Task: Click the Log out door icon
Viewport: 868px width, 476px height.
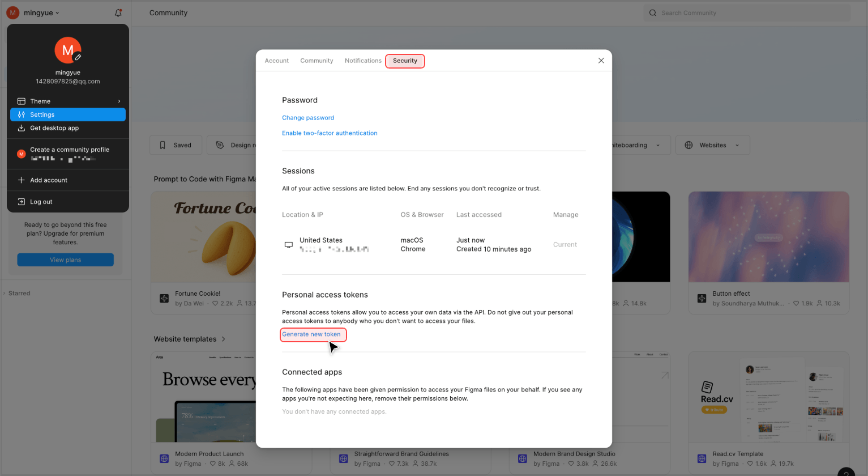Action: [x=21, y=202]
